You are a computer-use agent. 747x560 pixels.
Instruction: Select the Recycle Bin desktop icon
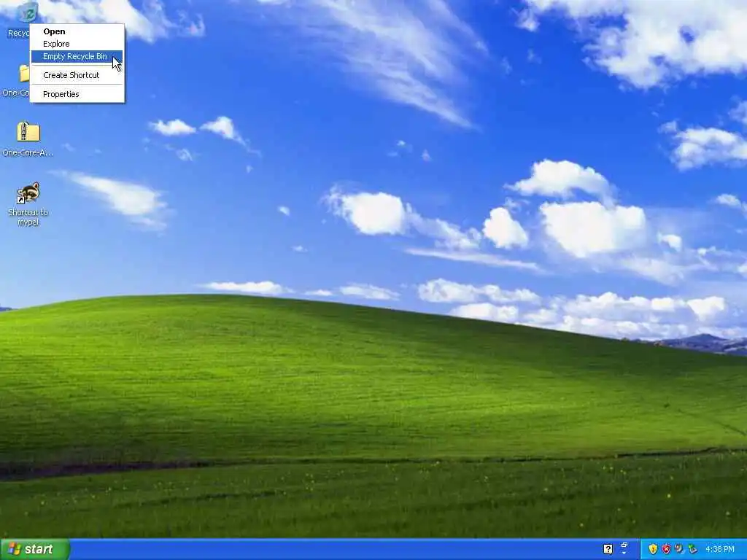point(27,13)
